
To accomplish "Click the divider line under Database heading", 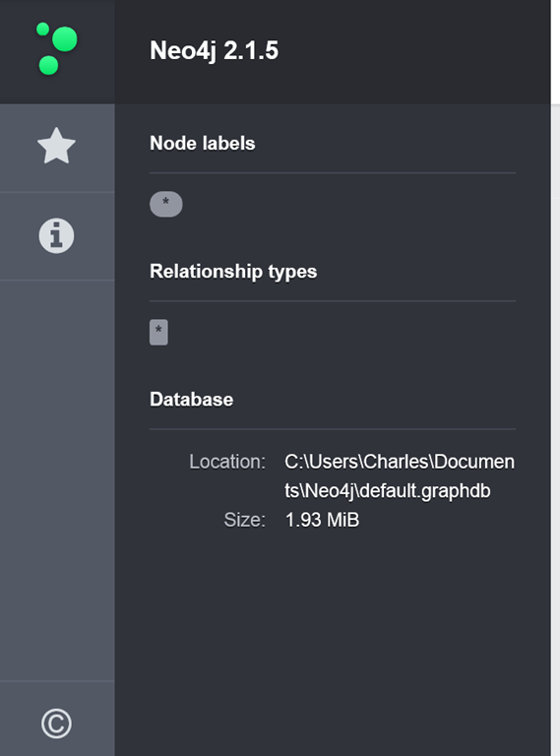I will (x=333, y=428).
